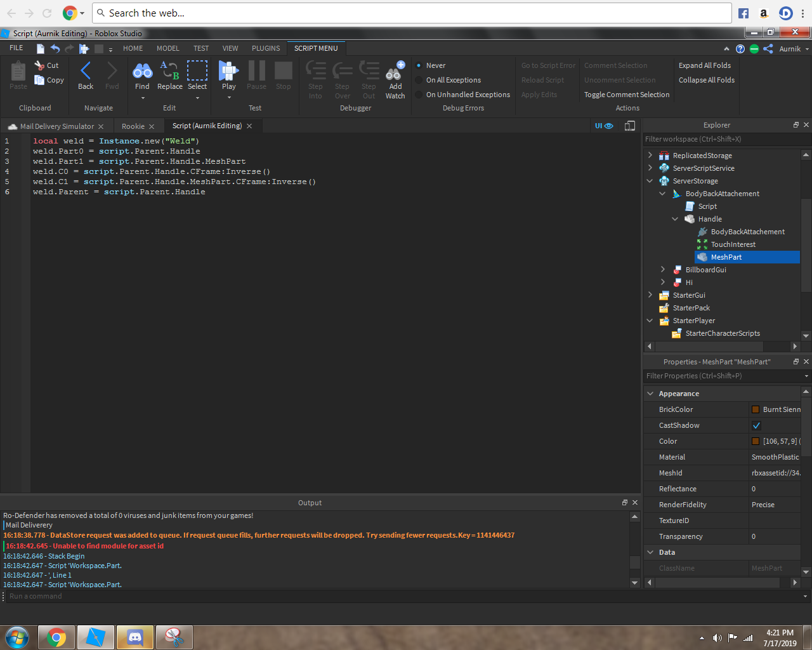Select the On All Exceptions radio button
Image resolution: width=812 pixels, height=650 pixels.
(x=419, y=80)
